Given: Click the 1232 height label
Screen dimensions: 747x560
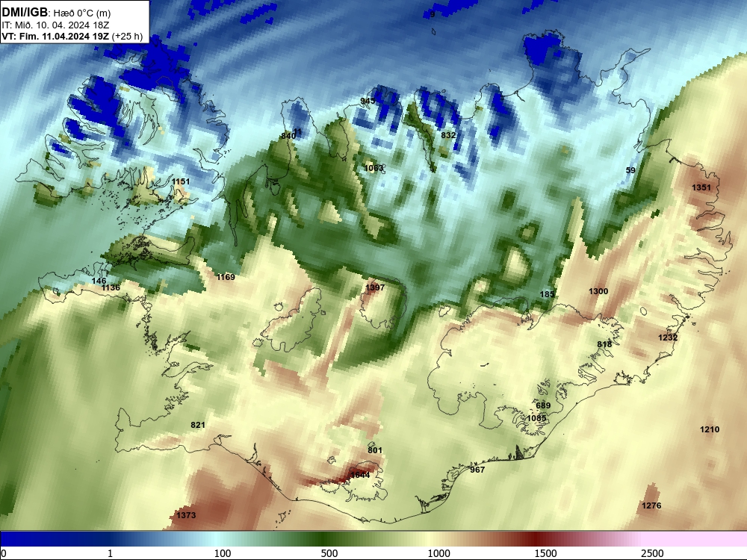Looking at the screenshot, I should 668,337.
